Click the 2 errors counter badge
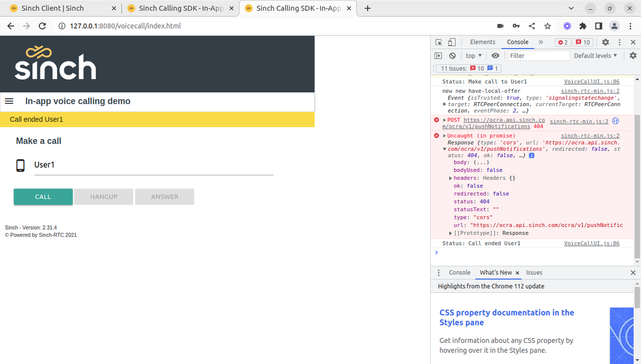 (563, 43)
